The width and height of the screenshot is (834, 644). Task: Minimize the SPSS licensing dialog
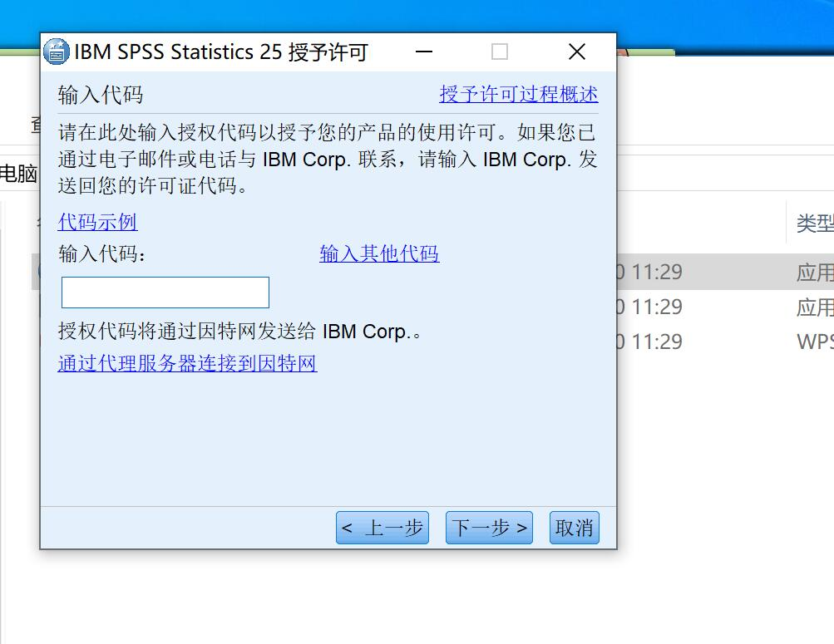click(424, 52)
